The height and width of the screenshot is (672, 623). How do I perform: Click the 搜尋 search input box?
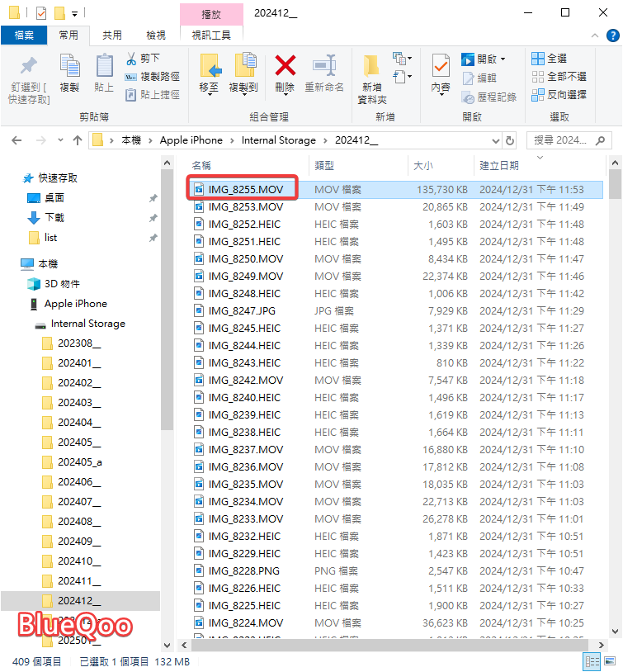pos(564,140)
